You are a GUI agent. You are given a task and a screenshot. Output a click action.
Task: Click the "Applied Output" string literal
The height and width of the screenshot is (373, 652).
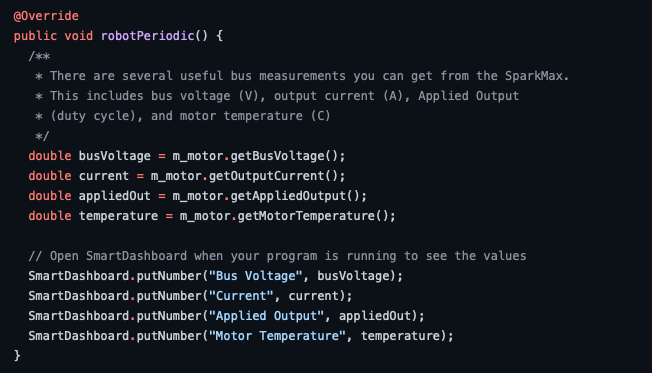(x=266, y=316)
